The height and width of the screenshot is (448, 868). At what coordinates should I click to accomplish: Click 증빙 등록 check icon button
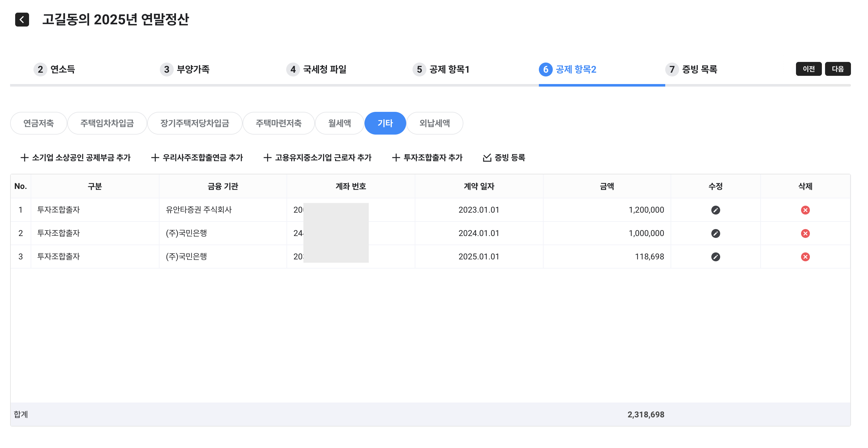tap(504, 157)
